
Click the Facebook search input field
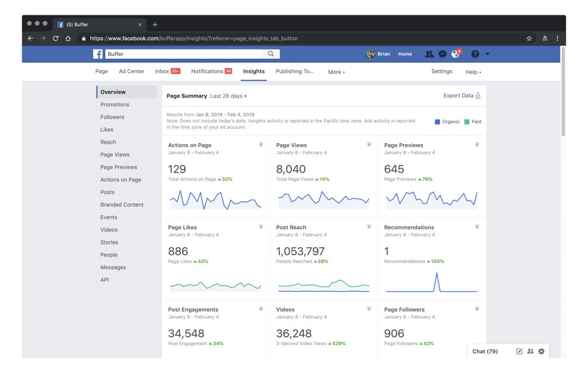click(185, 54)
